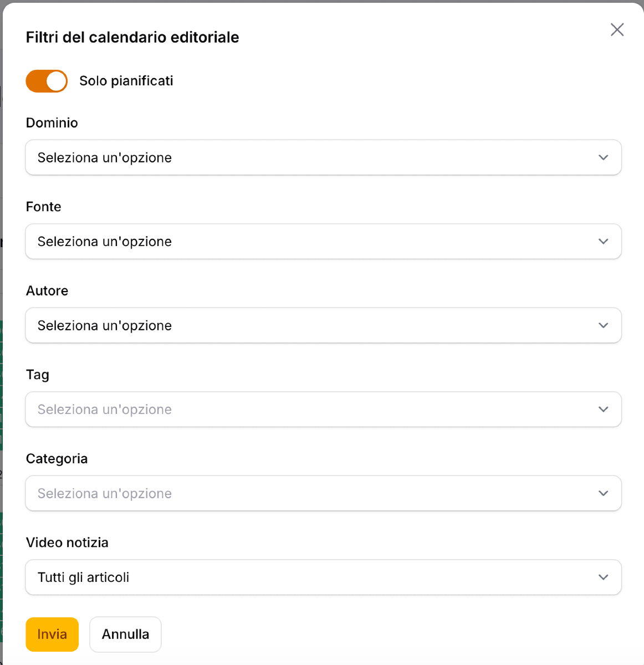
Task: Submit filters with the Invia button
Action: pyautogui.click(x=52, y=634)
